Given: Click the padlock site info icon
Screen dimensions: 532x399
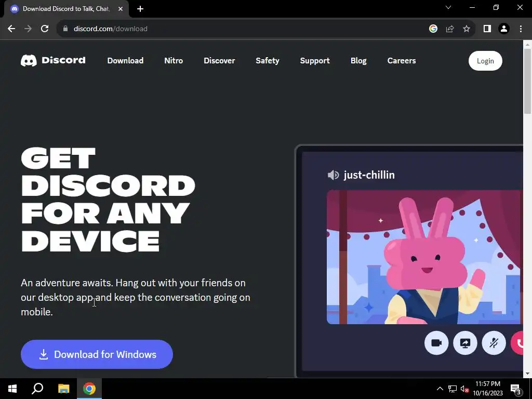Looking at the screenshot, I should tap(65, 29).
